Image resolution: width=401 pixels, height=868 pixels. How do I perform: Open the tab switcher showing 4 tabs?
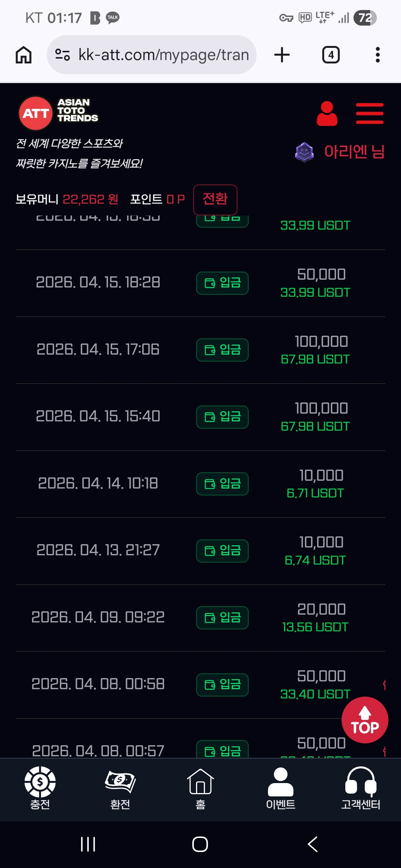click(331, 55)
